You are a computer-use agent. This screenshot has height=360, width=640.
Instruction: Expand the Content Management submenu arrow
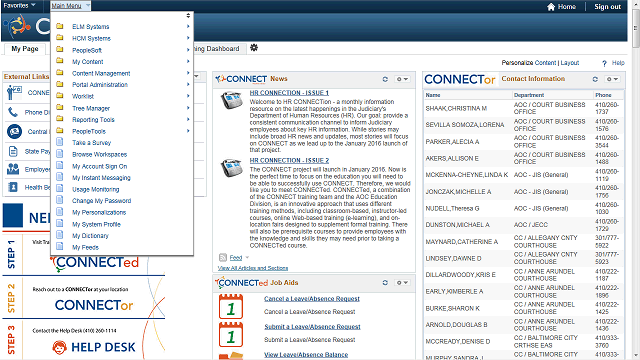click(188, 73)
